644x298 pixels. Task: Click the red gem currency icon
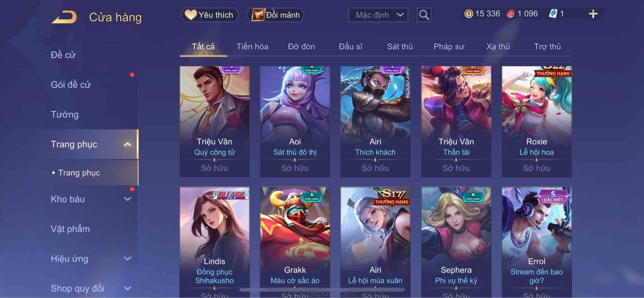click(x=510, y=14)
